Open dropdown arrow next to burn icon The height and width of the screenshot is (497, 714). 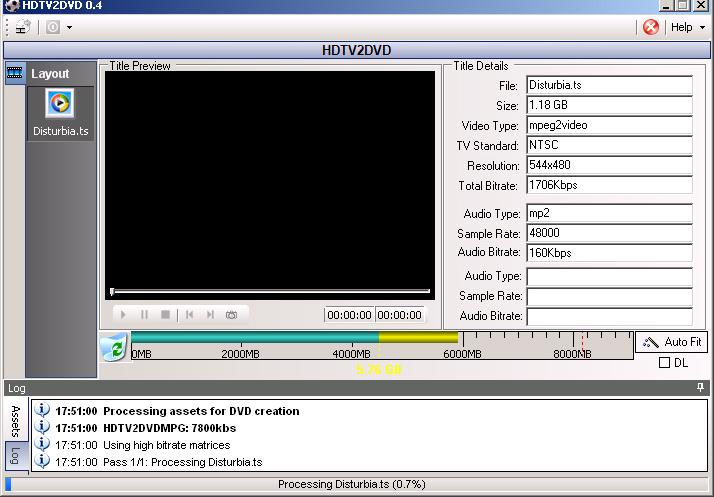(x=69, y=27)
